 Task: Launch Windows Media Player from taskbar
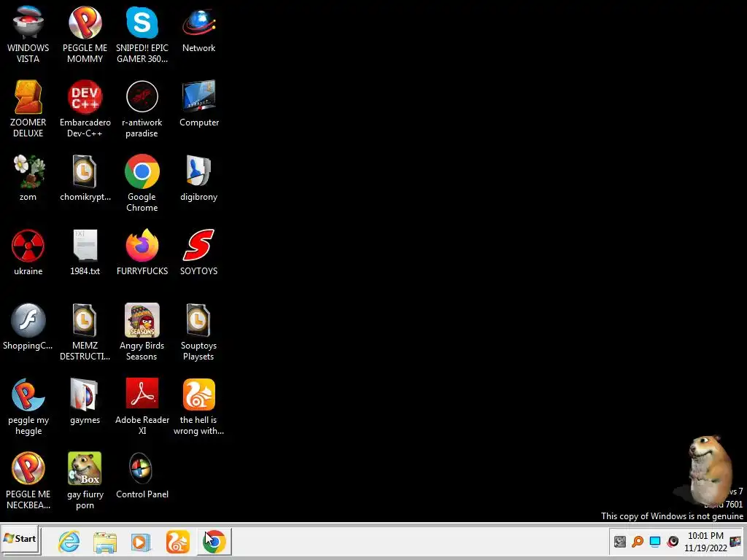[141, 542]
